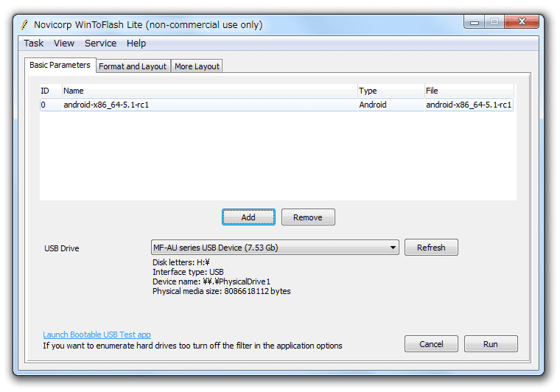
Task: Switch to More Layout tab
Action: (197, 66)
